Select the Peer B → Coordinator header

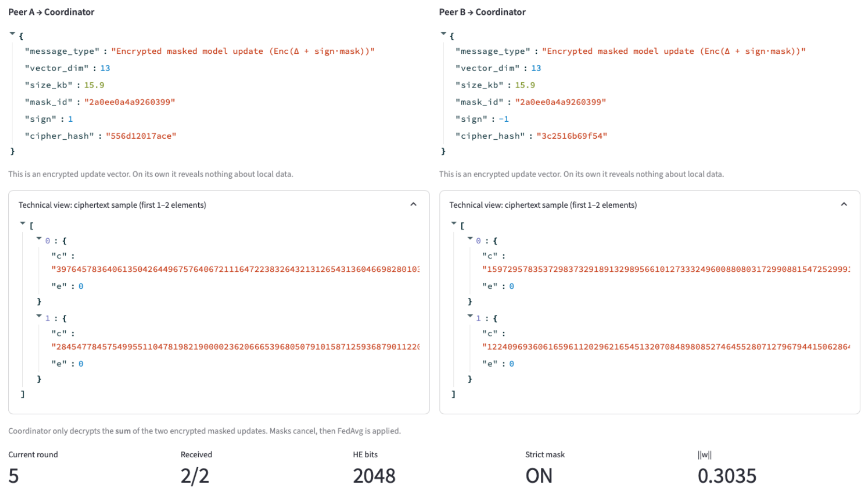tap(482, 11)
